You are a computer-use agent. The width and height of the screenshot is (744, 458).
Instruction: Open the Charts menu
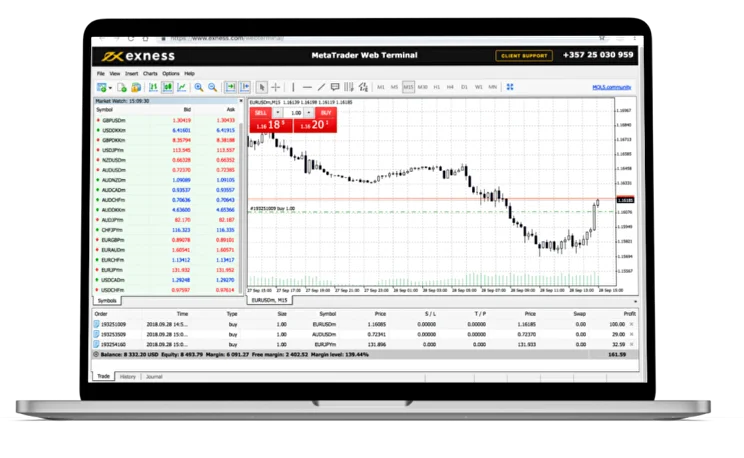(x=150, y=74)
